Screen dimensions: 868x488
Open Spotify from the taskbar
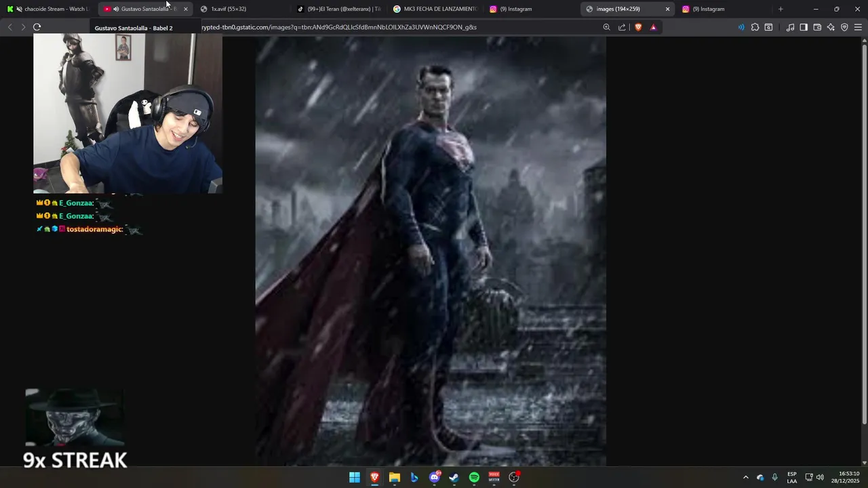coord(474,477)
